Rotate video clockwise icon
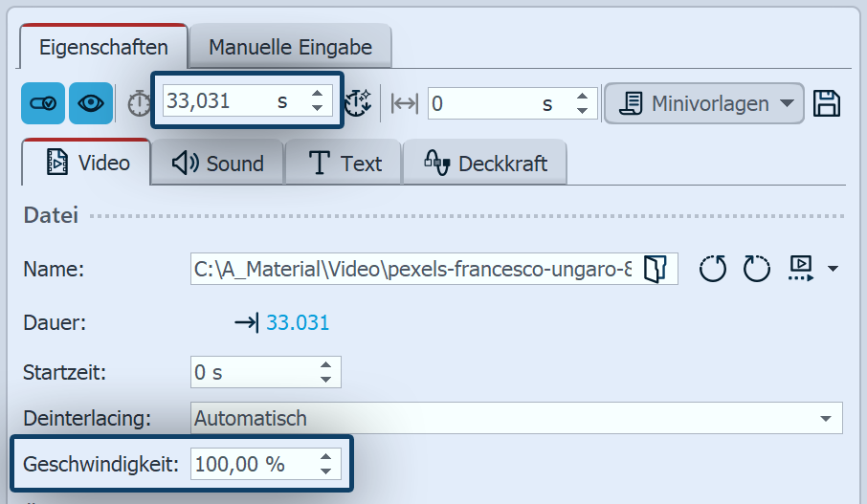The width and height of the screenshot is (867, 504). tap(757, 270)
